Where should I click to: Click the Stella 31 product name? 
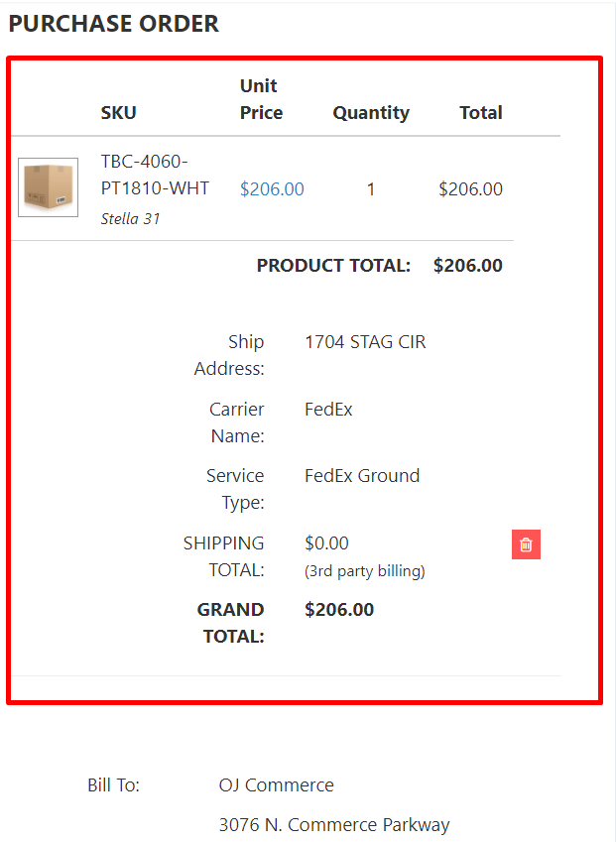pos(130,218)
